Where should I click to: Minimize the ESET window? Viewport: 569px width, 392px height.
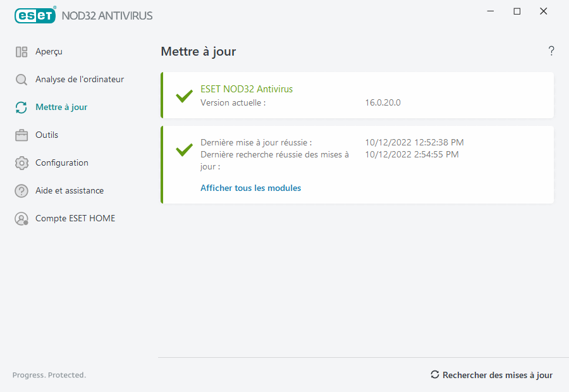click(490, 11)
